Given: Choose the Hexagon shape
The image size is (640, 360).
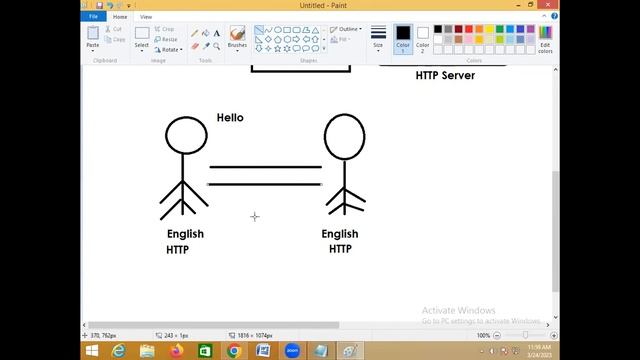Looking at the screenshot, I should (287, 40).
